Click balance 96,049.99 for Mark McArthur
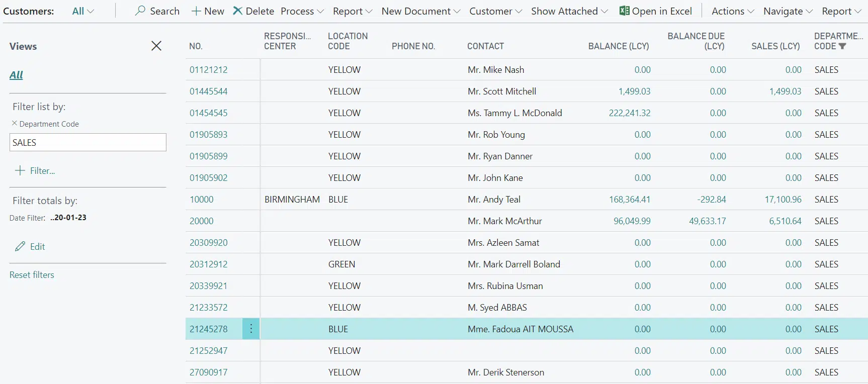 [632, 221]
